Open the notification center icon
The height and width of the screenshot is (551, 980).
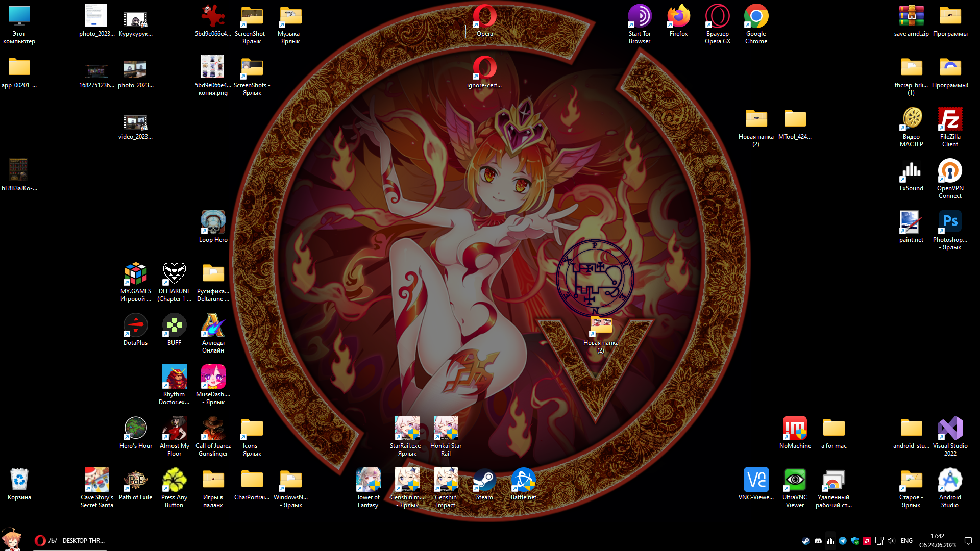968,541
